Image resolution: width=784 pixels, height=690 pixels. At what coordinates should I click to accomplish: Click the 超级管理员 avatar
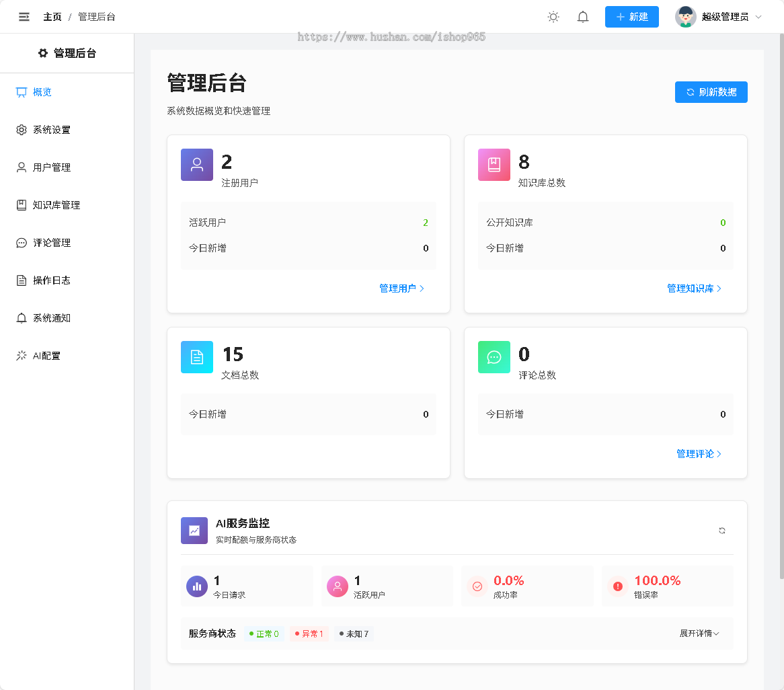coord(686,17)
